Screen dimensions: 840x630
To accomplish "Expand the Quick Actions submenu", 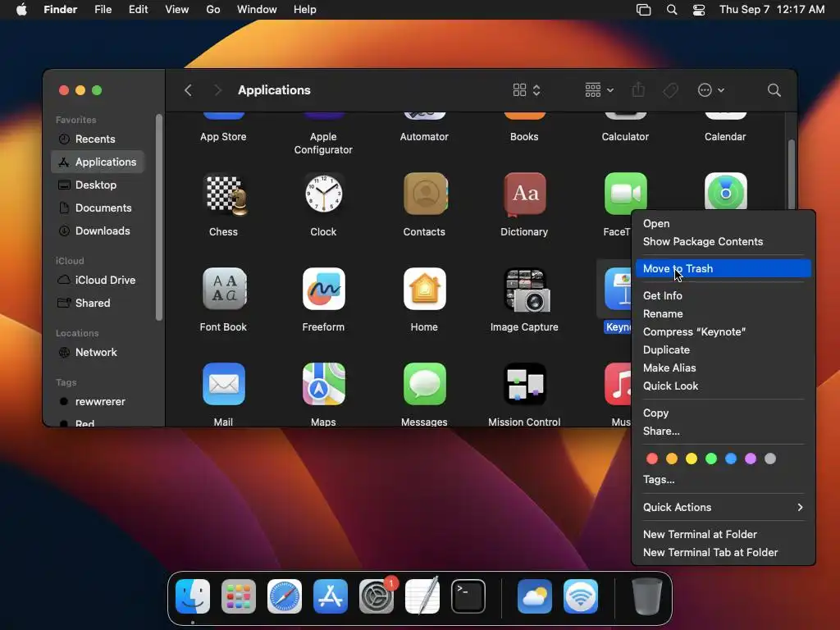I will point(724,507).
